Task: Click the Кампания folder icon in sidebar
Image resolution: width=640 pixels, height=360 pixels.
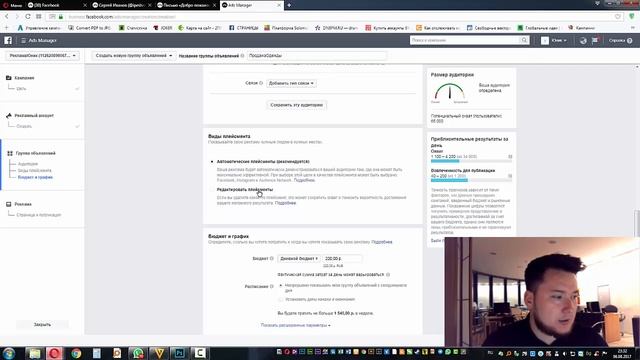Action: 9,78
